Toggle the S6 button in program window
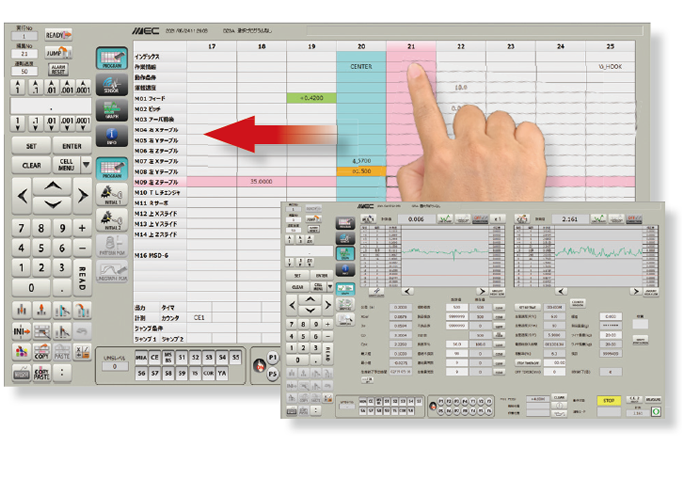Screen dimensions: 689x482 pos(141,373)
